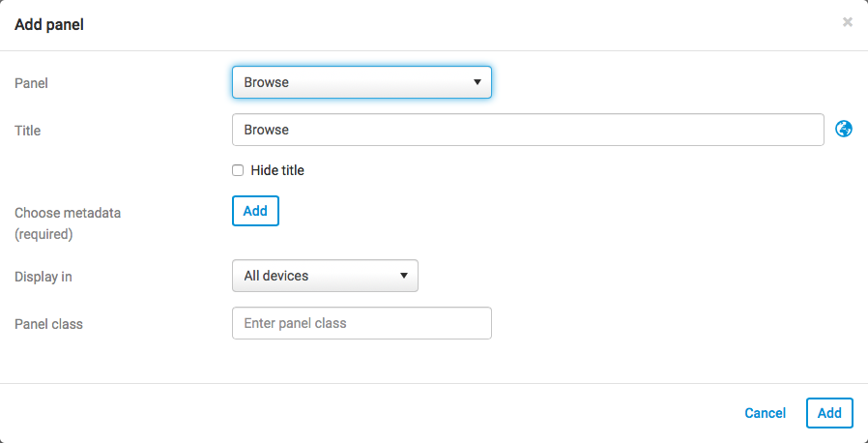Click the "Add panel" dialog heading
Viewport: 868px width, 443px height.
point(49,25)
